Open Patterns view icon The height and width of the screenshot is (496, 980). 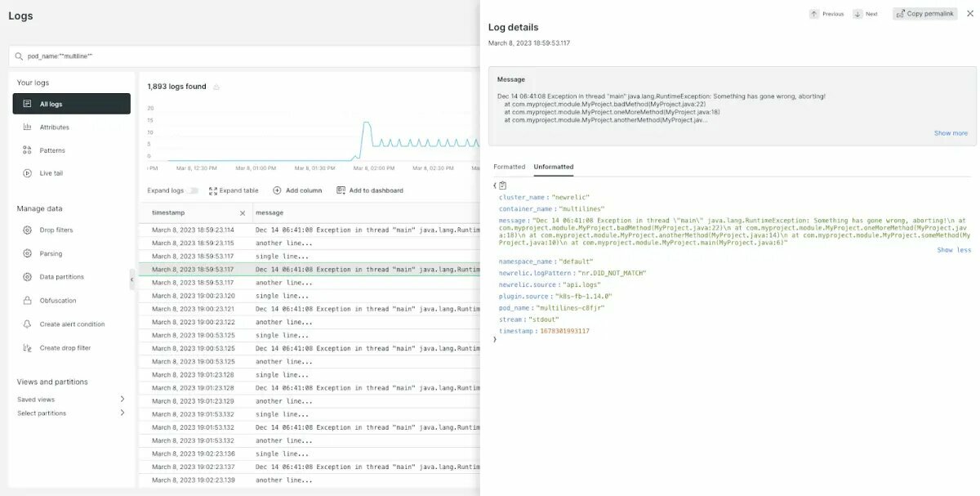pos(27,150)
